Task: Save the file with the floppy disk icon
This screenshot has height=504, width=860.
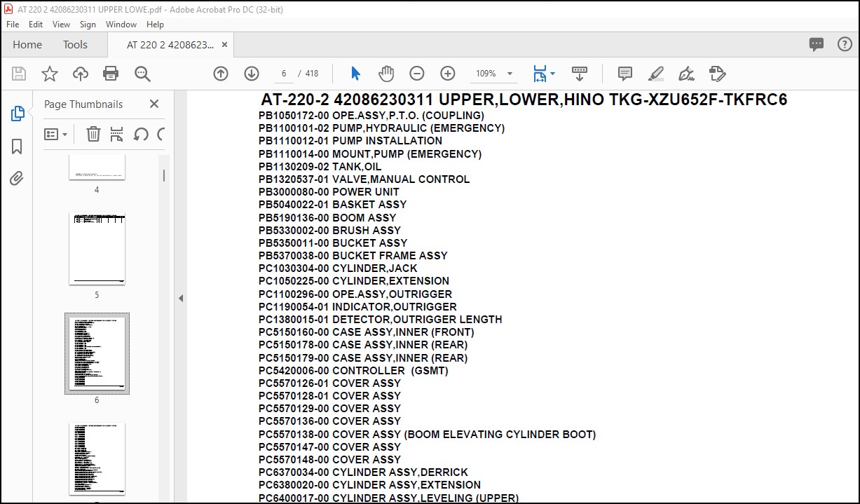Action: pyautogui.click(x=19, y=74)
